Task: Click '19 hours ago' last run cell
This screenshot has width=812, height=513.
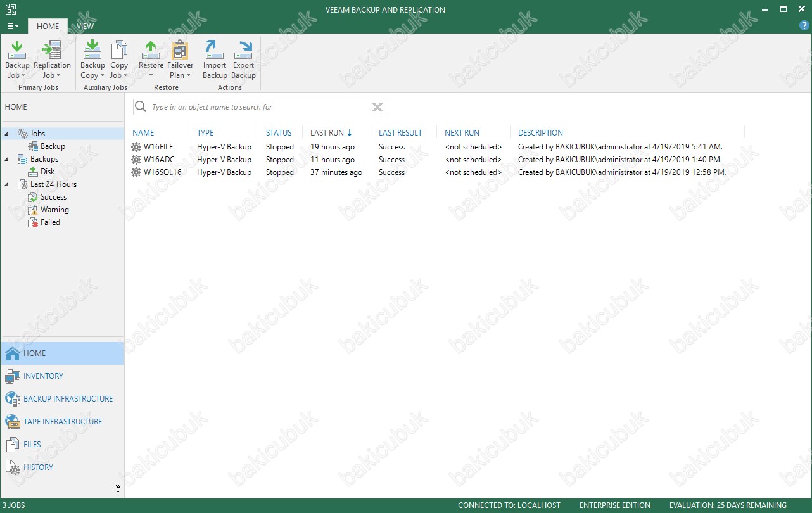Action: pyautogui.click(x=333, y=147)
